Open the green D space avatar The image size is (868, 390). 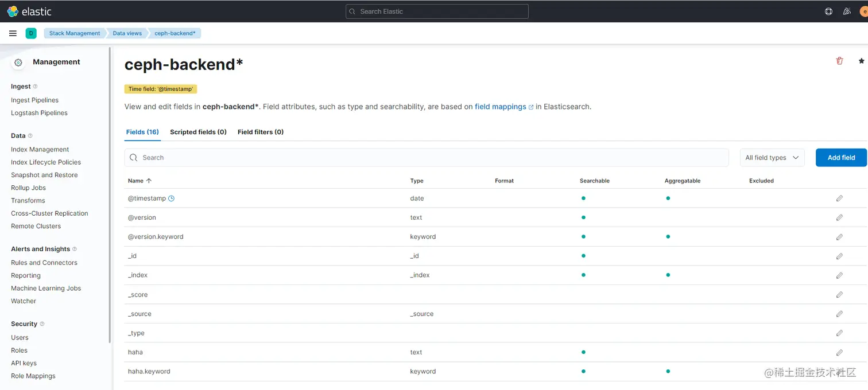(31, 33)
